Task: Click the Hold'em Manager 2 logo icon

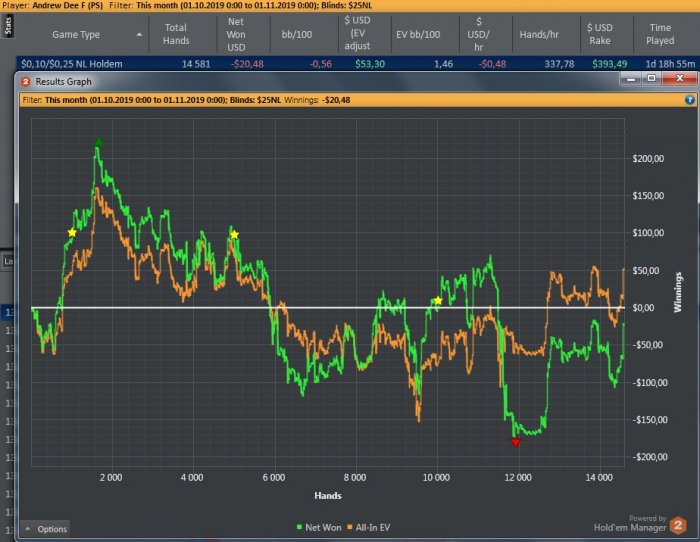Action: (x=678, y=523)
